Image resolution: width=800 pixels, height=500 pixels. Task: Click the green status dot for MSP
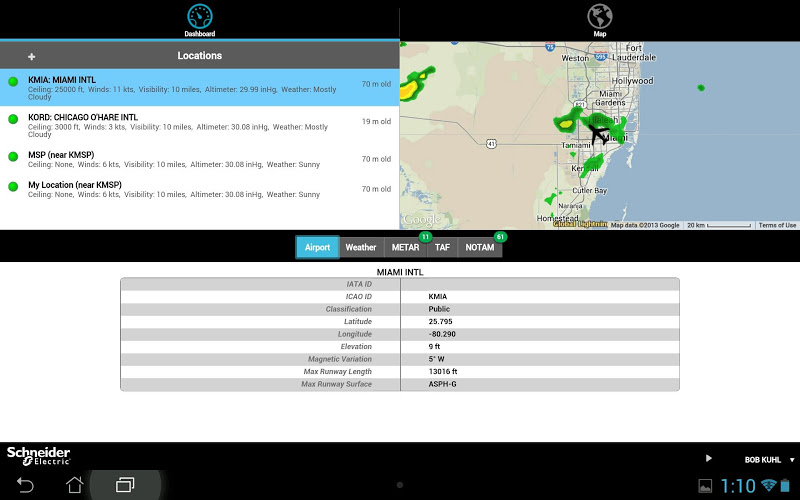(13, 157)
